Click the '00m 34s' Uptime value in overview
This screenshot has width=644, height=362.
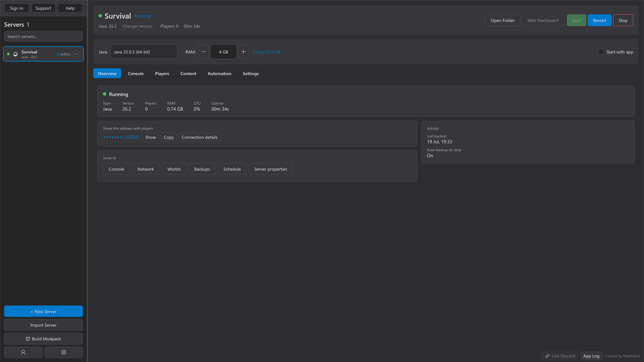pyautogui.click(x=220, y=109)
